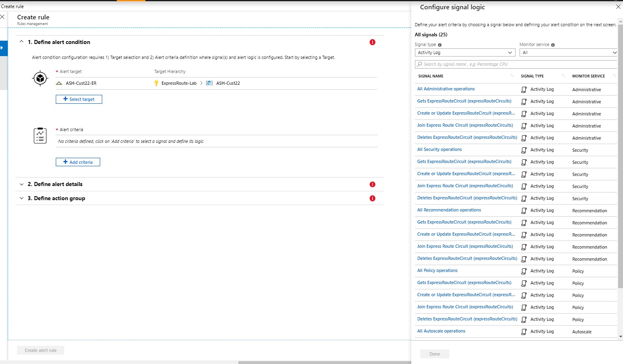
Task: Click the error icon for Define alert details
Action: click(373, 184)
